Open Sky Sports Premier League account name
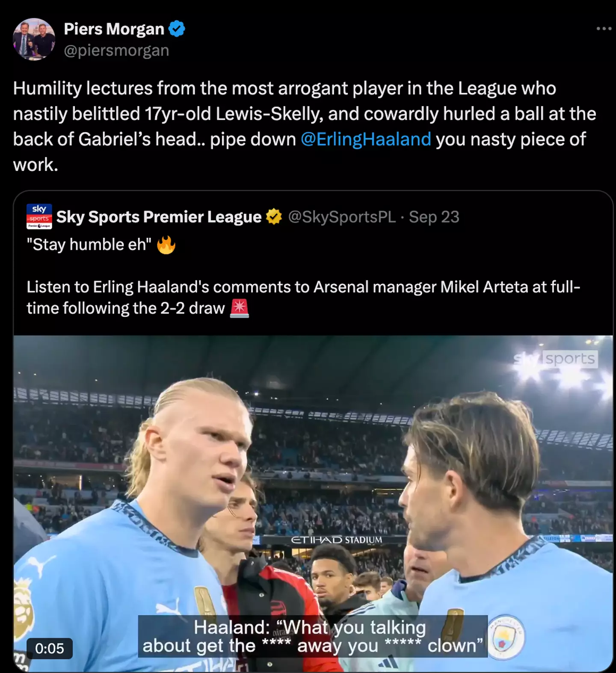The image size is (616, 673). point(159,217)
